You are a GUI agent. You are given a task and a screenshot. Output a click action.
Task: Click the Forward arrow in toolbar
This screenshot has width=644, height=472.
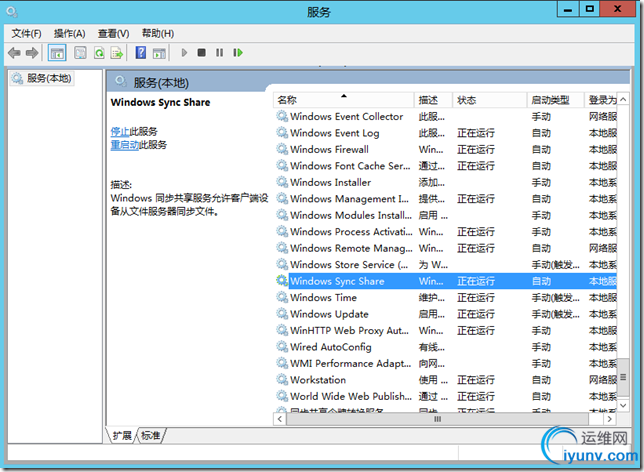(32, 53)
